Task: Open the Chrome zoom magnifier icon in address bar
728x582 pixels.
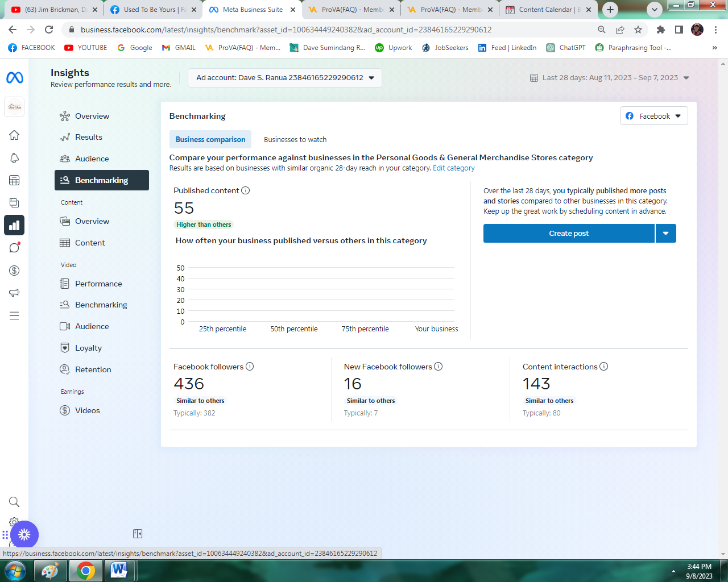Action: click(602, 30)
